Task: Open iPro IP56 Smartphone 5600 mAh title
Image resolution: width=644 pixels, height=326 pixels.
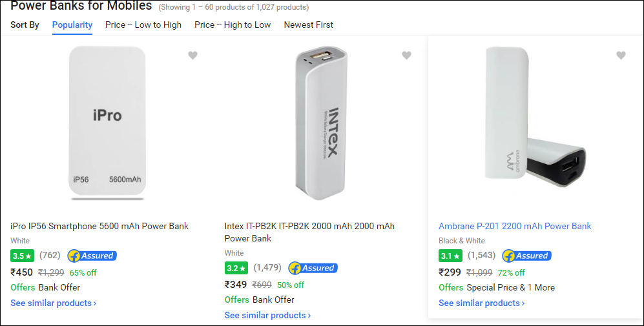Action: point(99,226)
